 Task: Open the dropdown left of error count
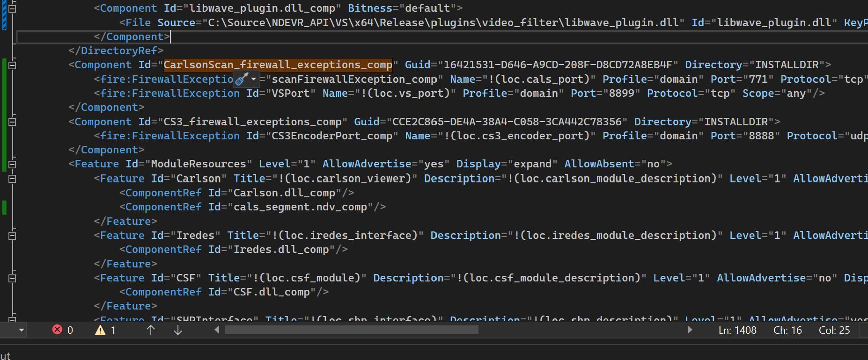[22, 330]
